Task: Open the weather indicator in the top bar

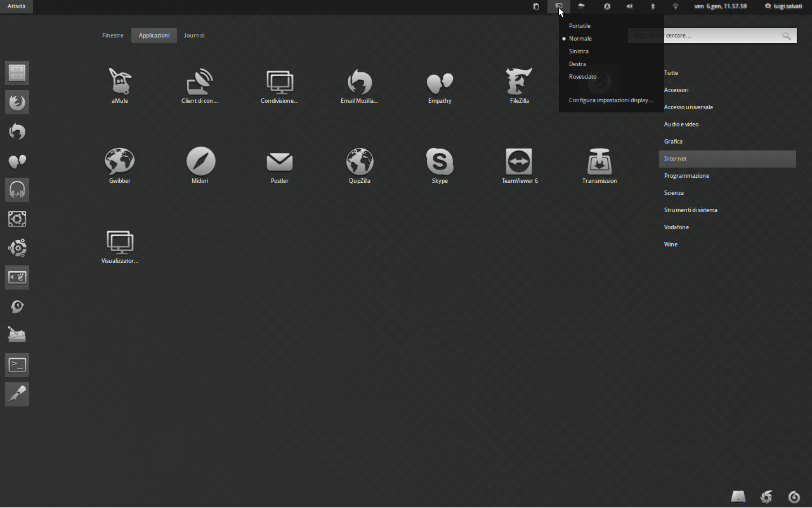Action: (582, 6)
